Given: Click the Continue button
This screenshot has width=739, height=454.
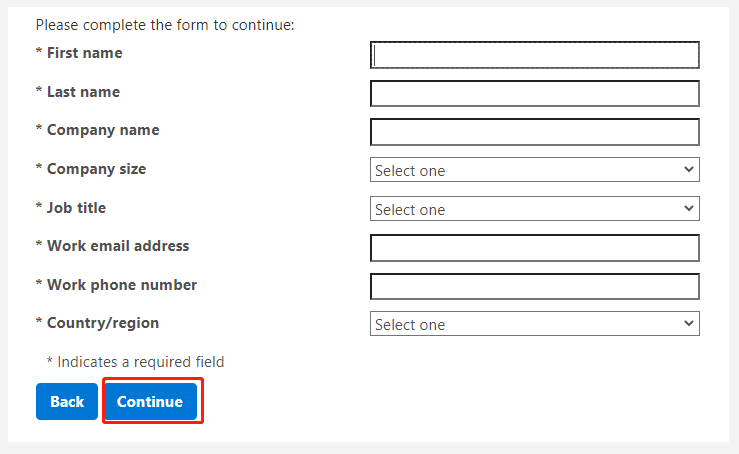Looking at the screenshot, I should [150, 401].
